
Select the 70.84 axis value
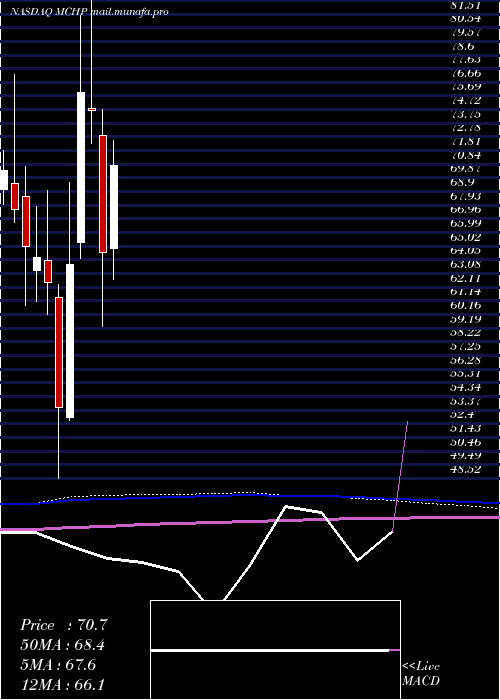465,155
